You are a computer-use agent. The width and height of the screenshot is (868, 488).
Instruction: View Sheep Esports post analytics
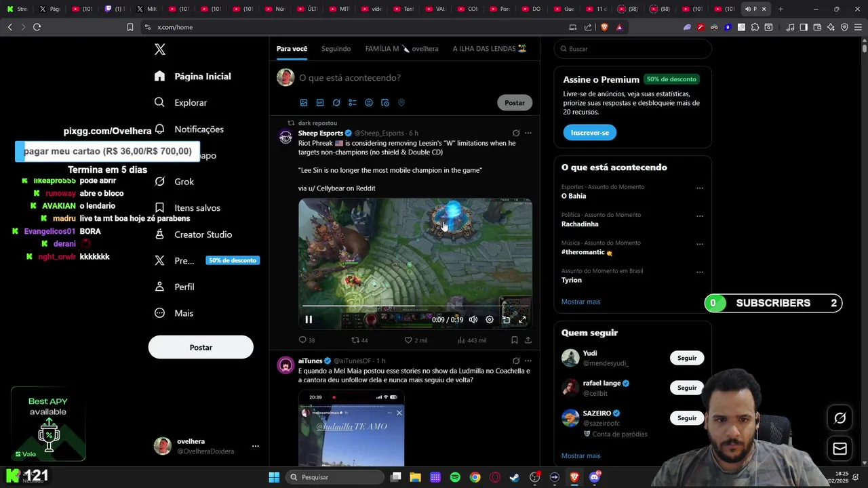[x=472, y=340]
